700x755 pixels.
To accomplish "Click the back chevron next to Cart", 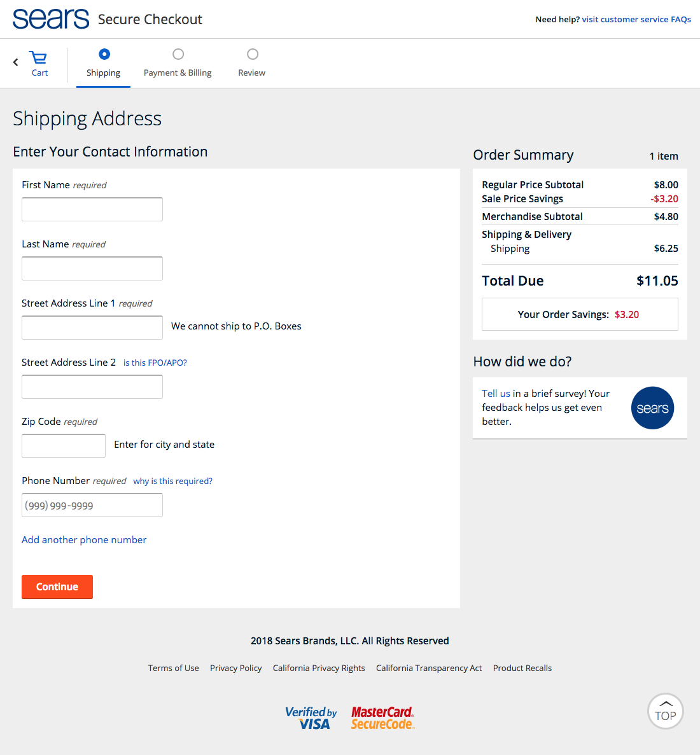I will tap(15, 62).
